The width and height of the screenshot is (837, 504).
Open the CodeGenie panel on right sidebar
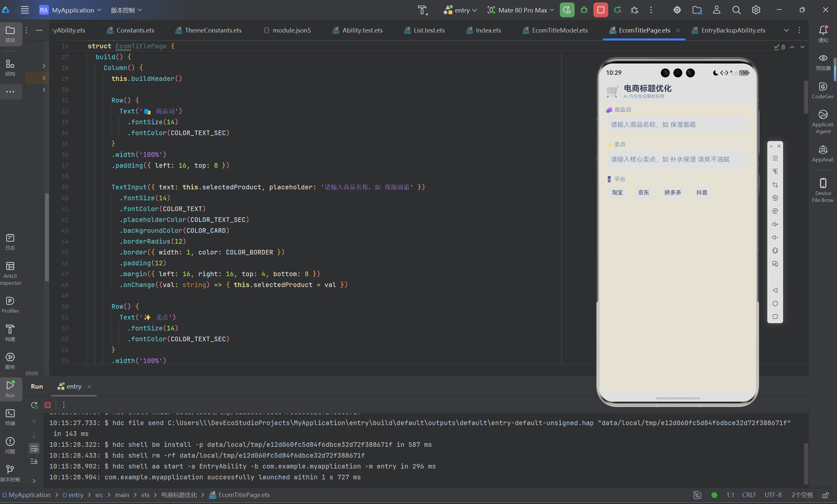coord(823,91)
